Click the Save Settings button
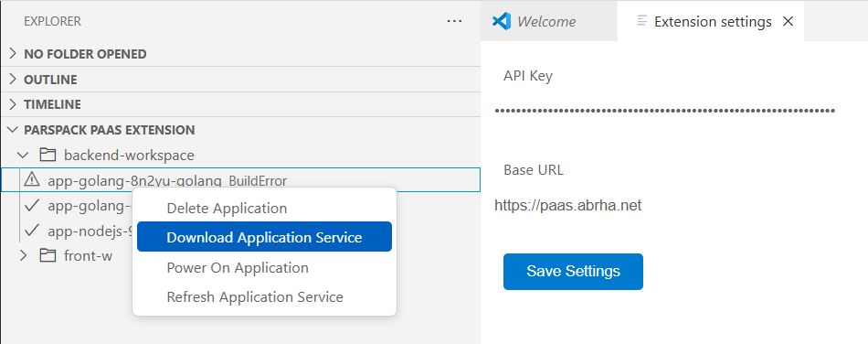Viewport: 868px width, 344px height. 573,272
